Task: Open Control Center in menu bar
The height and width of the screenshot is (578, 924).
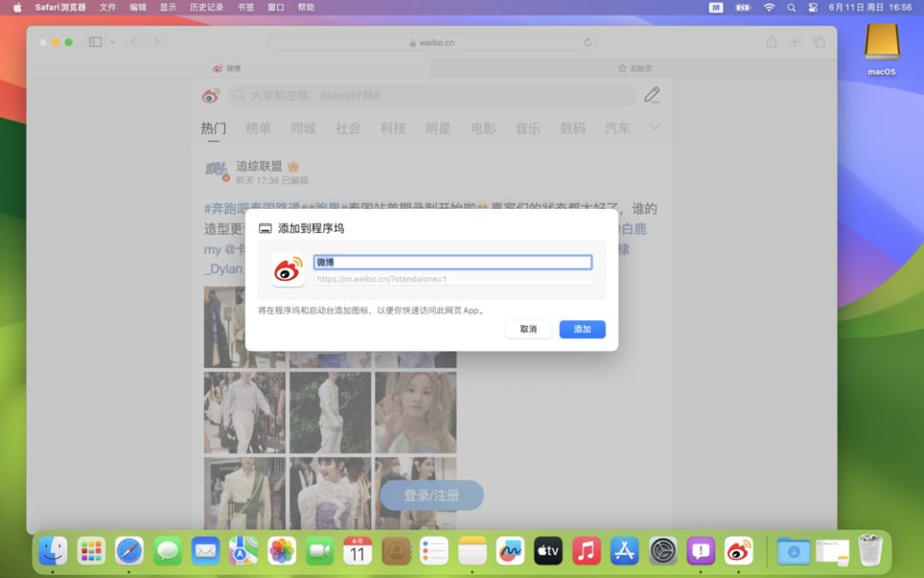Action: [x=814, y=7]
